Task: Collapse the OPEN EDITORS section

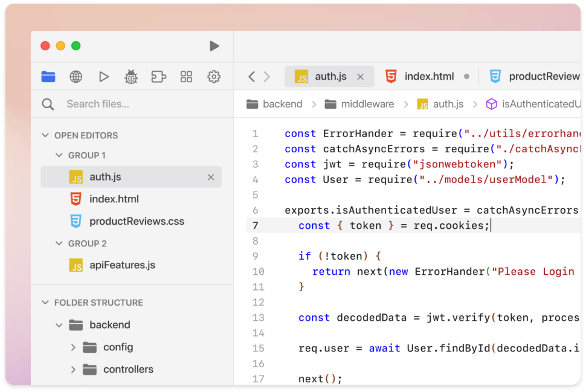Action: point(45,135)
